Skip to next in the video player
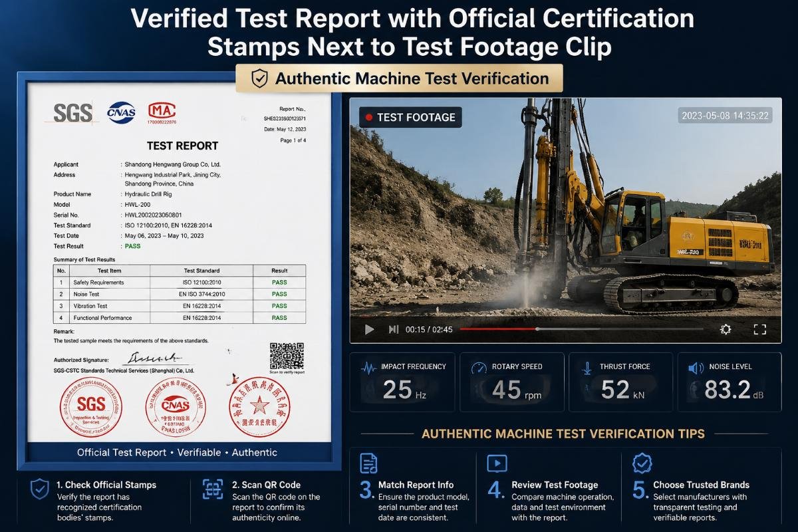The height and width of the screenshot is (532, 798). coord(393,329)
